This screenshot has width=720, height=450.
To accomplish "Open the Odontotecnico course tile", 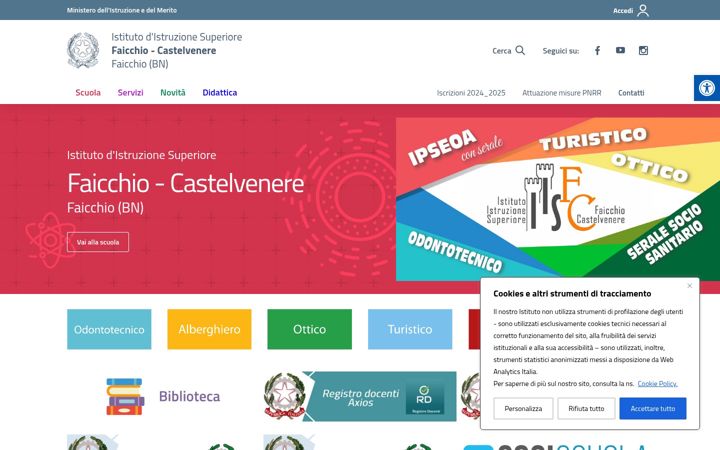I will point(109,329).
